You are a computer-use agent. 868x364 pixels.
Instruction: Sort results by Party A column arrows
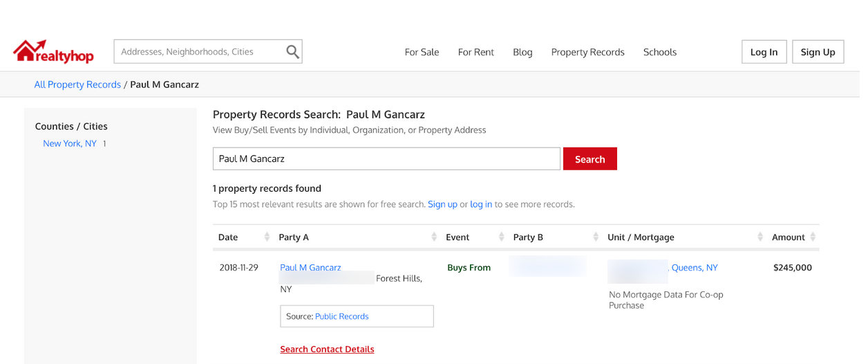pyautogui.click(x=434, y=237)
